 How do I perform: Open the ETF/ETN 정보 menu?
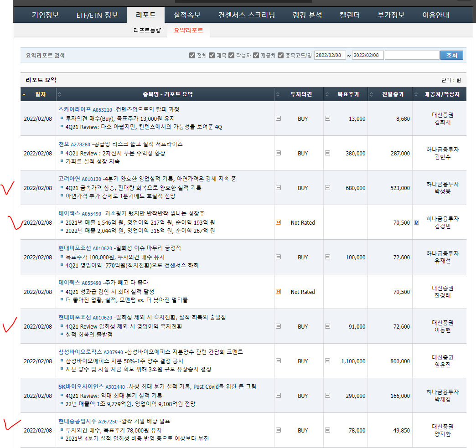click(x=97, y=15)
